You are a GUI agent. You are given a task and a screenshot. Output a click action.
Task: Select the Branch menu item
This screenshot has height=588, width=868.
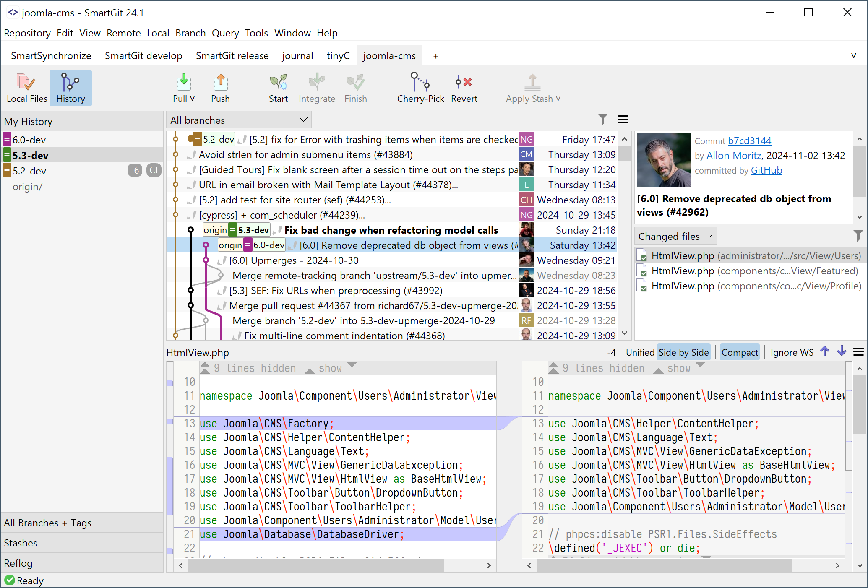click(x=190, y=32)
